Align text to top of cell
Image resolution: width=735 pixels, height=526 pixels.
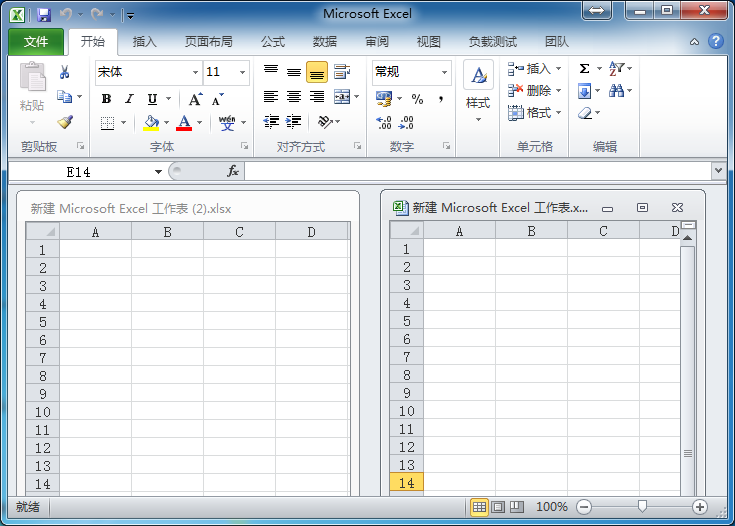pos(271,72)
